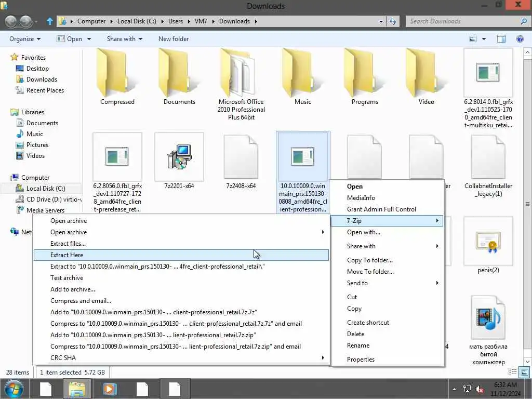Click the Open toolbar button
Image resolution: width=532 pixels, height=399 pixels.
[70, 39]
